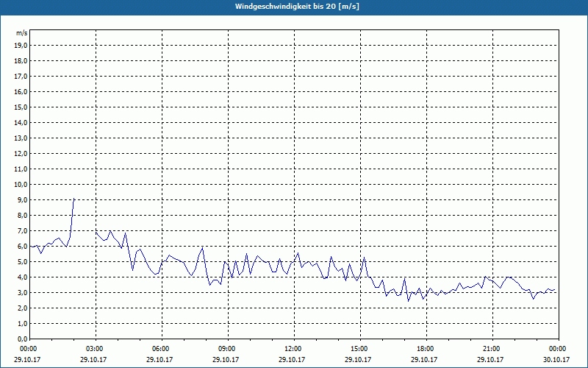Select the 2,0 y-axis label
The image size is (588, 368).
23,308
